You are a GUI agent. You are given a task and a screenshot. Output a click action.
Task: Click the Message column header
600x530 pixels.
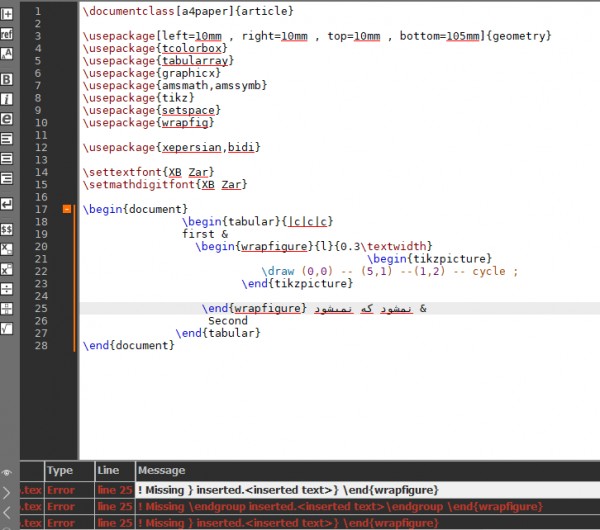pyautogui.click(x=160, y=470)
